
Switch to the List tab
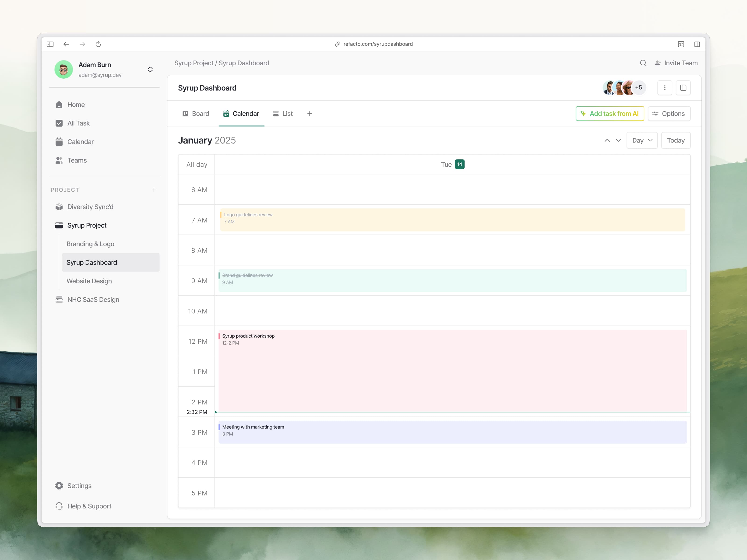[283, 114]
